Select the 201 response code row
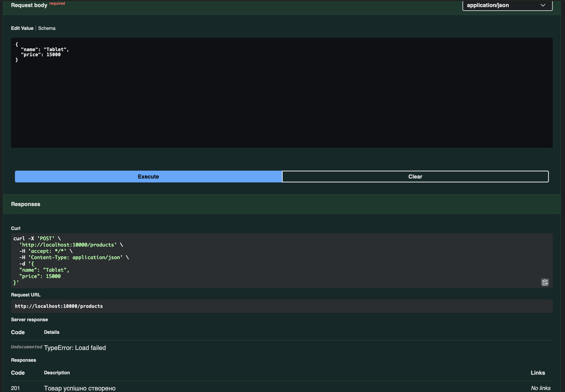This screenshot has width=565, height=392. pyautogui.click(x=282, y=388)
